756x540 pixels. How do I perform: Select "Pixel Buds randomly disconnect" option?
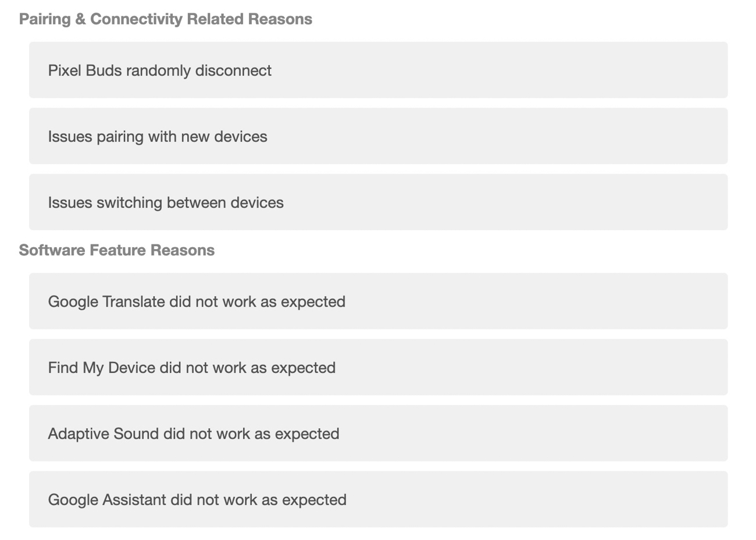click(x=378, y=70)
